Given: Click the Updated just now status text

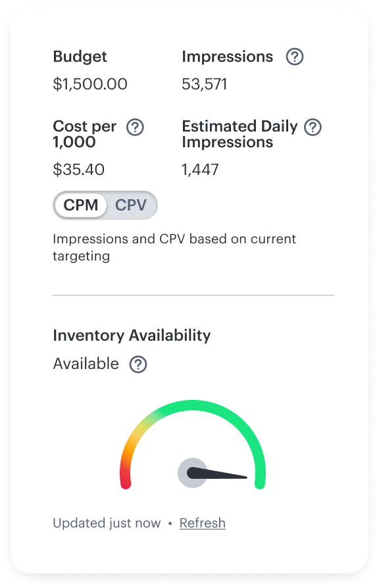Looking at the screenshot, I should 107,523.
